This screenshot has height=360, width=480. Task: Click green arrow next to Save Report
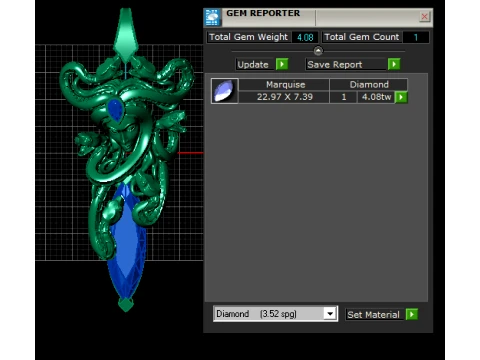coord(394,64)
